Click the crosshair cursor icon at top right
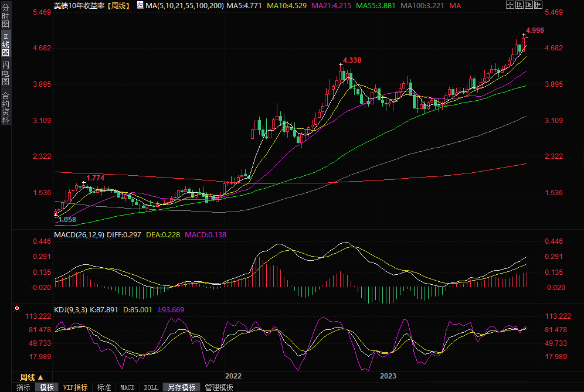Viewport: 584px width, 392px height. (510, 5)
